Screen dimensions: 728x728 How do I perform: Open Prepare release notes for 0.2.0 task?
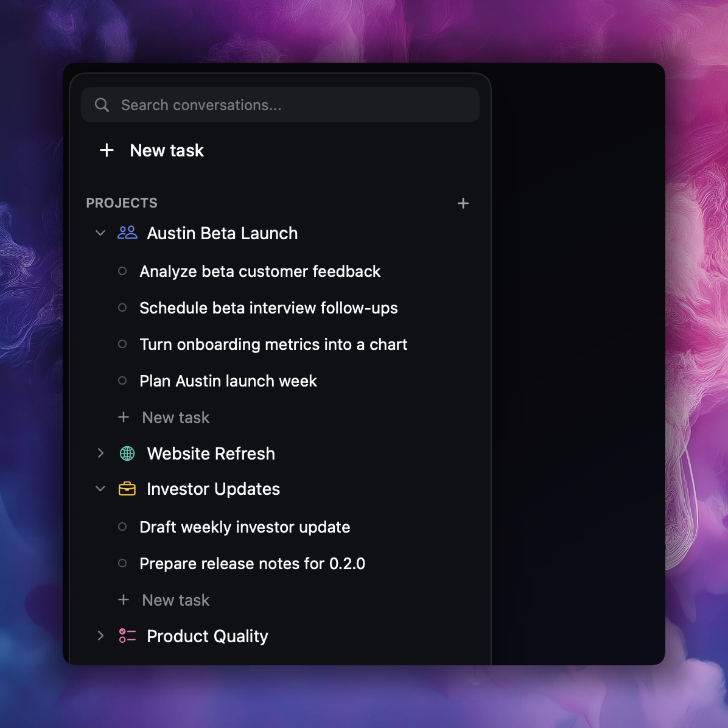[252, 564]
